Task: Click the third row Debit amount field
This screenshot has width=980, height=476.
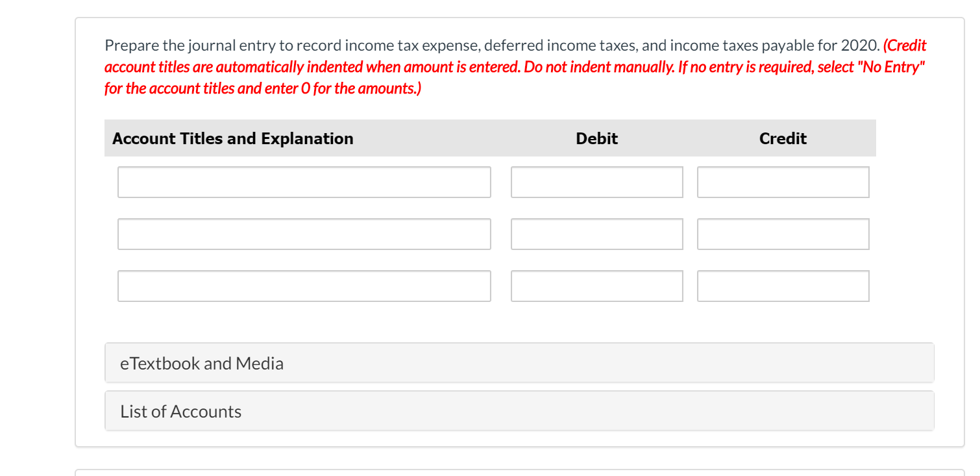Action: coord(596,286)
